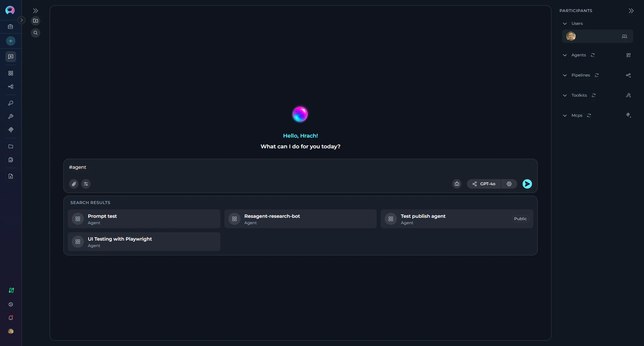
Task: Collapse the Users section in Participants
Action: pyautogui.click(x=565, y=23)
